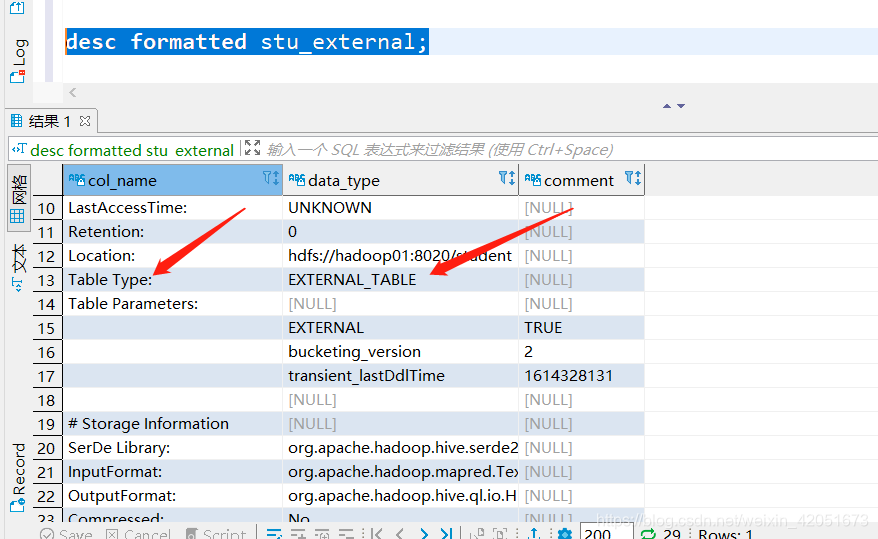Screen dimensions: 878x539
Task: Refresh the result set with green arrows
Action: point(648,534)
